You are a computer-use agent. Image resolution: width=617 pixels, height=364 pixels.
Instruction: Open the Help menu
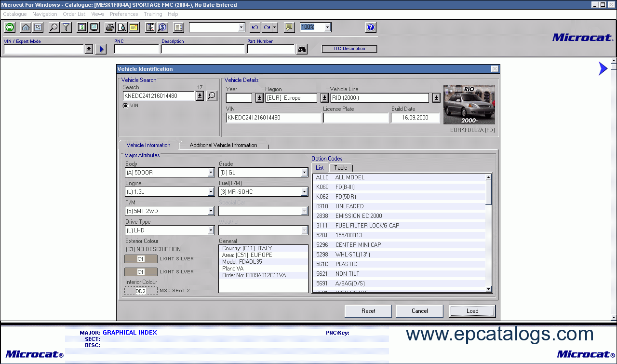[173, 14]
